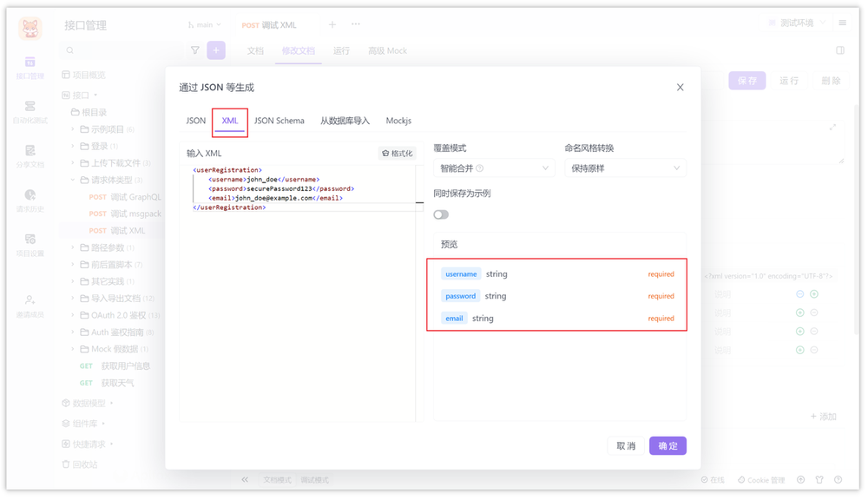Click the purple plus icon to add new API
868x500 pixels.
pyautogui.click(x=215, y=50)
